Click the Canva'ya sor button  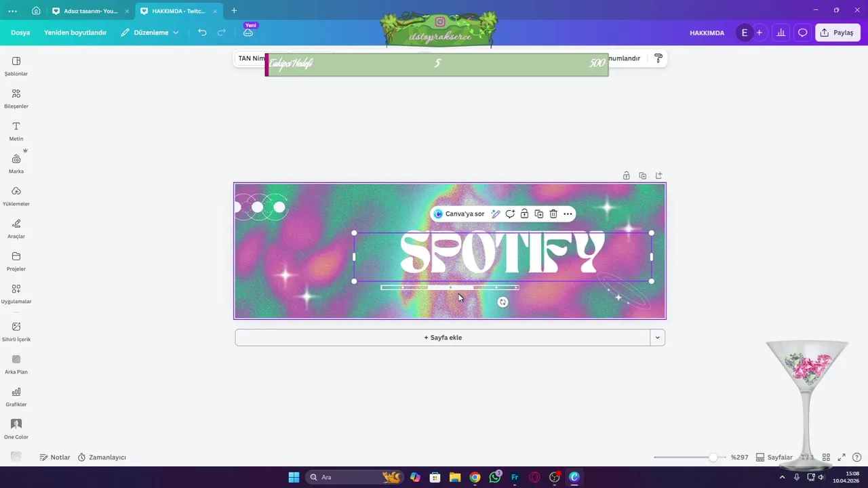459,213
